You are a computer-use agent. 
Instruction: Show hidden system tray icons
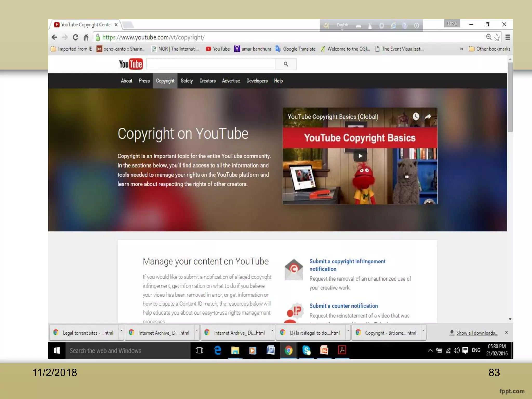[x=430, y=350]
